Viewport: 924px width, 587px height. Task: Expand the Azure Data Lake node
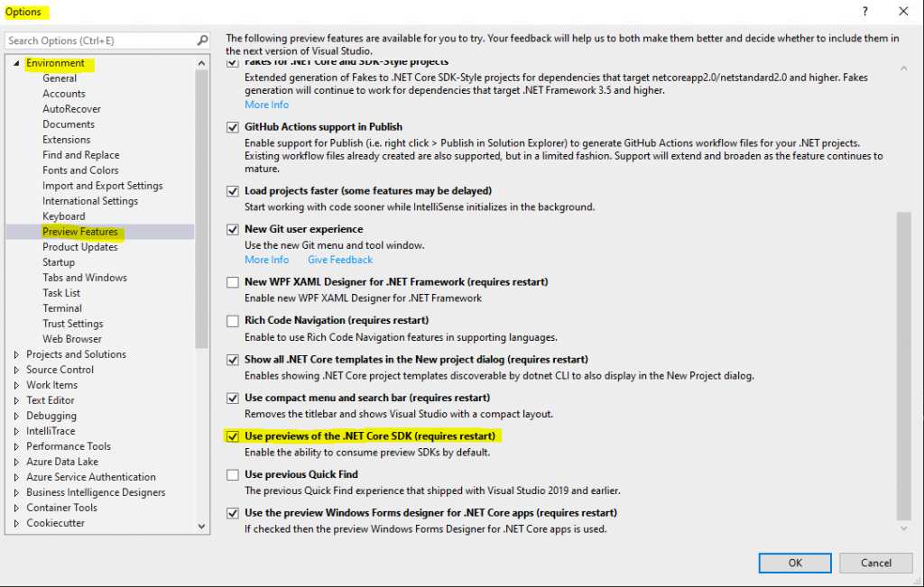click(x=16, y=462)
